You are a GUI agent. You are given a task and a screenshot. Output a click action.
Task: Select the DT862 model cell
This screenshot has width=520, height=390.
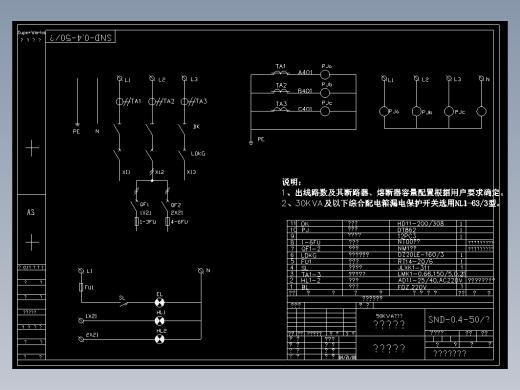407,230
